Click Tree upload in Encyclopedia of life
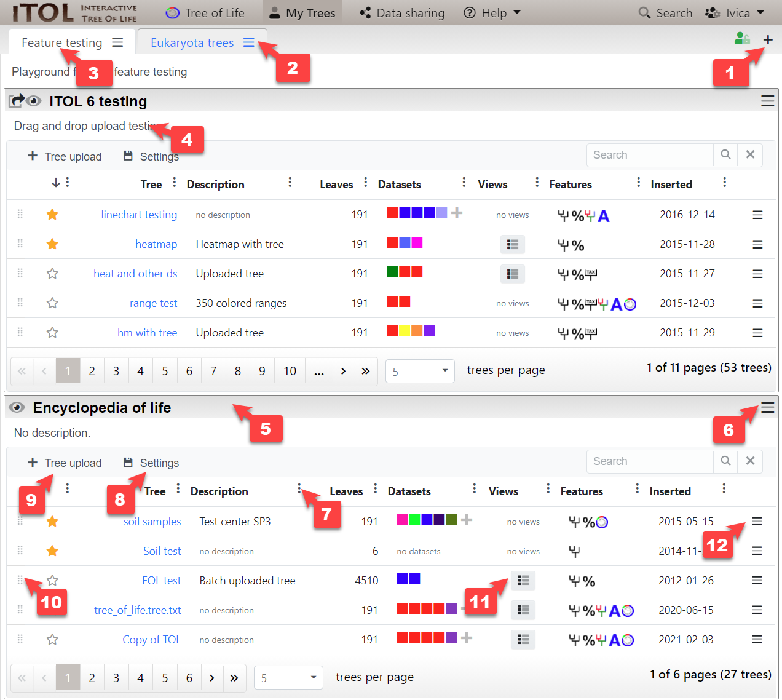Image resolution: width=782 pixels, height=700 pixels. click(65, 463)
